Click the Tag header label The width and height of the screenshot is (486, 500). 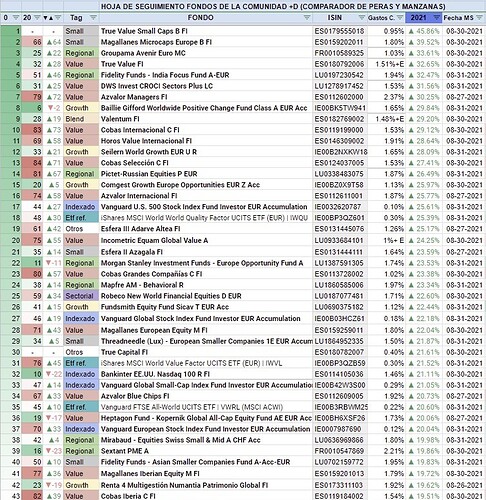click(x=76, y=18)
